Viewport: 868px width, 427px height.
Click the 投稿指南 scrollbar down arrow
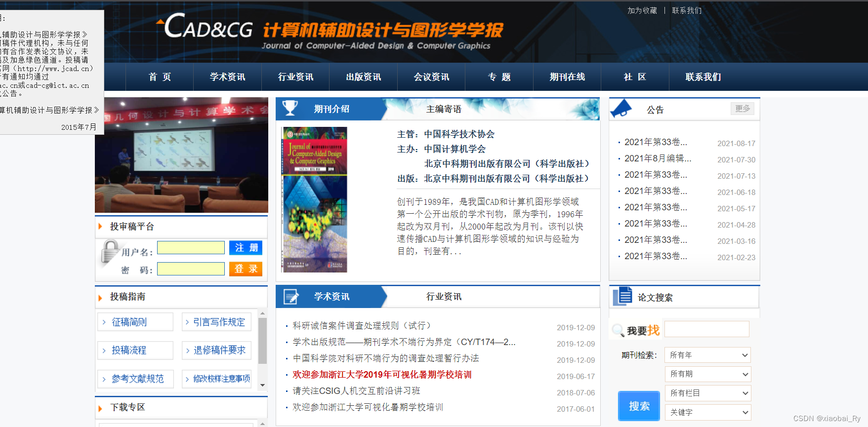[262, 385]
